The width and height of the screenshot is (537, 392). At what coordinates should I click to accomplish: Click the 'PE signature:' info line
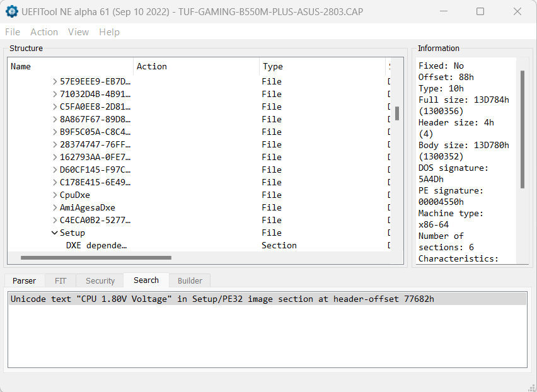click(451, 190)
